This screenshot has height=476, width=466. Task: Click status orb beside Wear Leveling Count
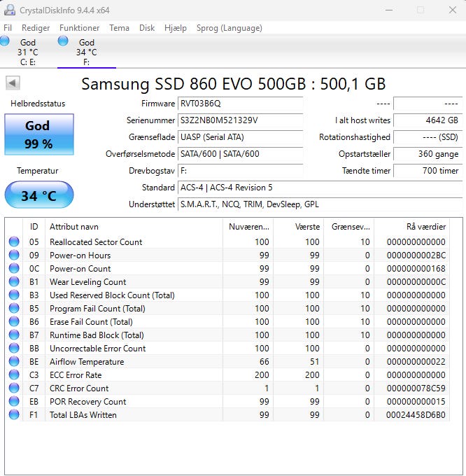coord(14,282)
